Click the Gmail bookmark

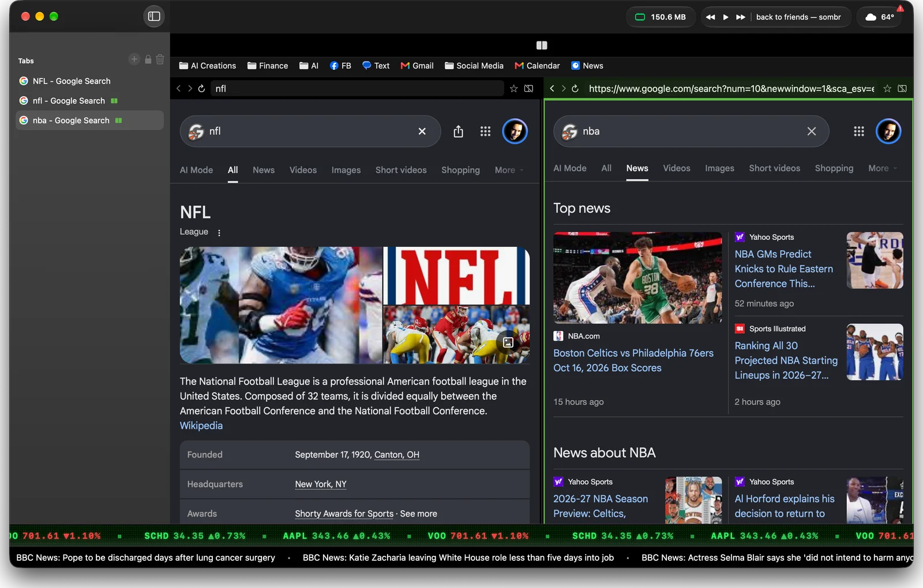pos(417,66)
